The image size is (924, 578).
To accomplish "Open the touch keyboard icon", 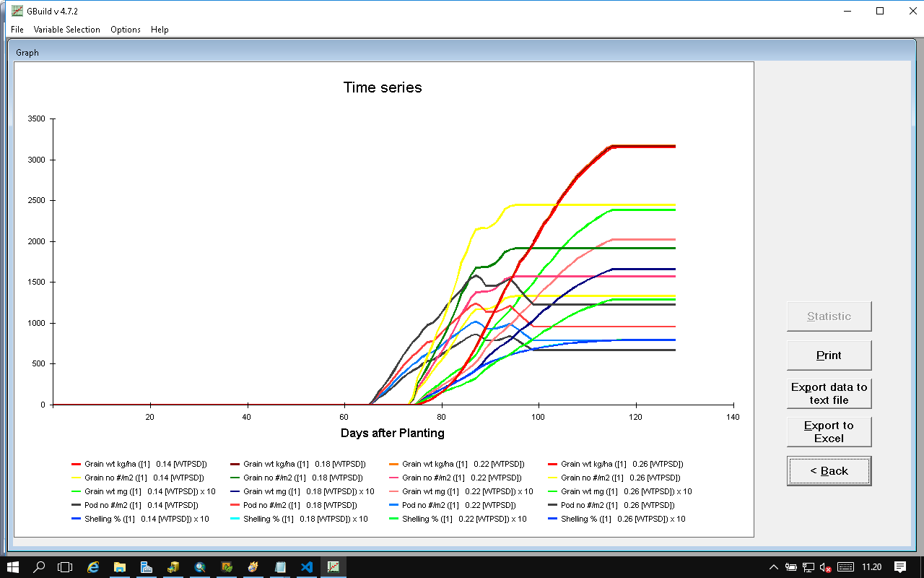I will 845,567.
